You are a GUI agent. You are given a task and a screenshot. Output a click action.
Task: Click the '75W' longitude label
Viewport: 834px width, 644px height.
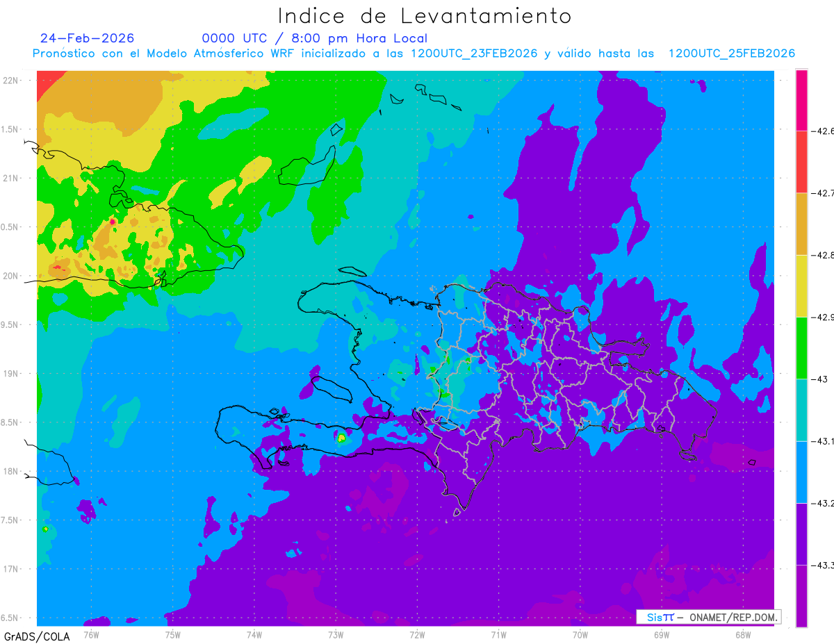173,634
